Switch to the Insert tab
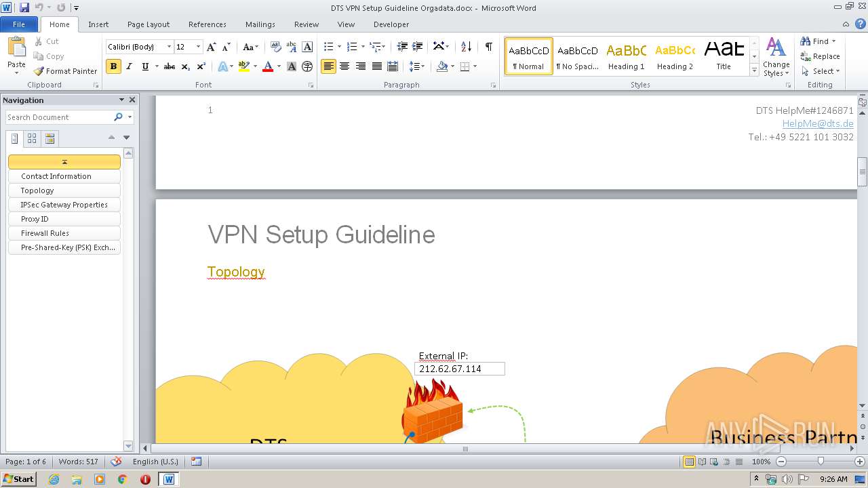The image size is (868, 488). point(98,24)
